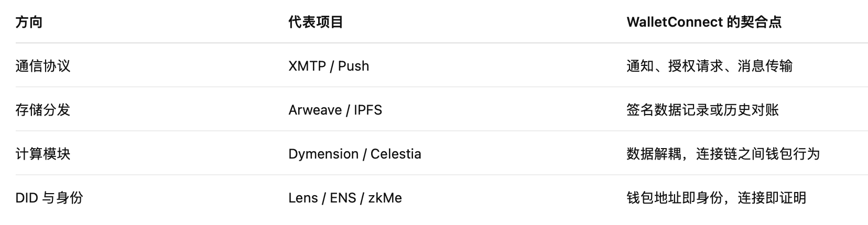Image resolution: width=868 pixels, height=225 pixels.
Task: Click the word zkMe
Action: click(385, 198)
